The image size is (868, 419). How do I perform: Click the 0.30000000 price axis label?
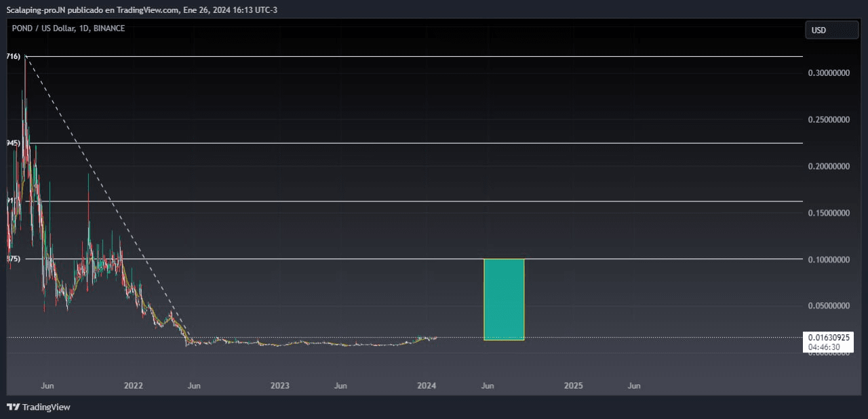tap(827, 73)
